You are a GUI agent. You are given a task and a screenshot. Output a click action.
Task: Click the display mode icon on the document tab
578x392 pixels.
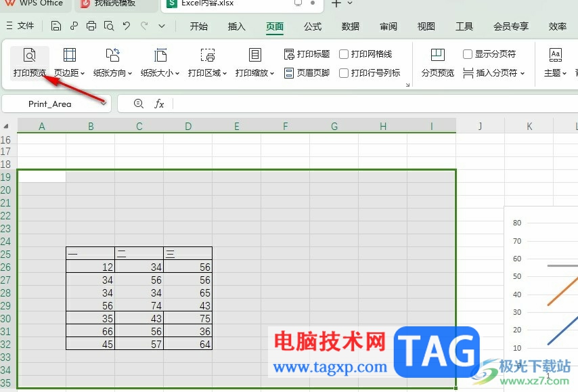tap(298, 3)
